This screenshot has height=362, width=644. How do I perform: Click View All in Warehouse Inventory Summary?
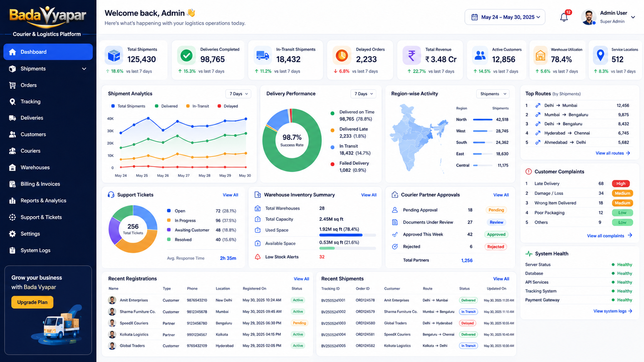click(x=369, y=195)
